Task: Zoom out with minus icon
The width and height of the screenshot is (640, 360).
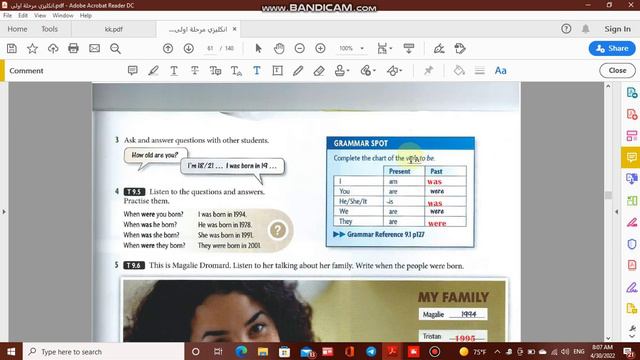Action: pyautogui.click(x=300, y=49)
